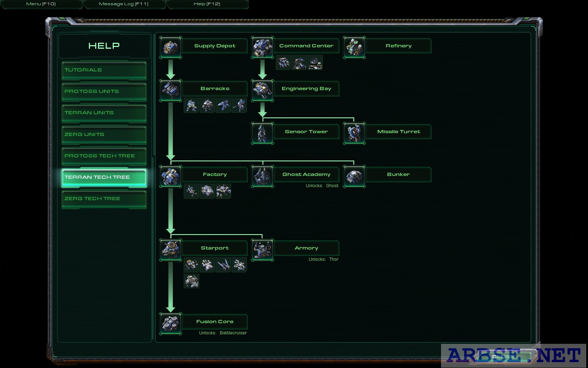Open the Tutorials help section
This screenshot has height=368, width=588.
[104, 70]
